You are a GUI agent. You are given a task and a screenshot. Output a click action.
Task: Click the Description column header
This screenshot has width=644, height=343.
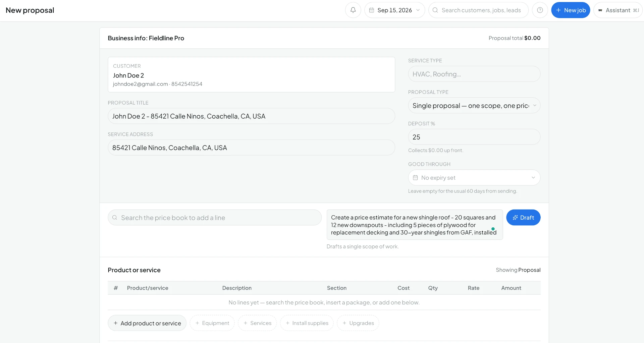[x=237, y=288]
